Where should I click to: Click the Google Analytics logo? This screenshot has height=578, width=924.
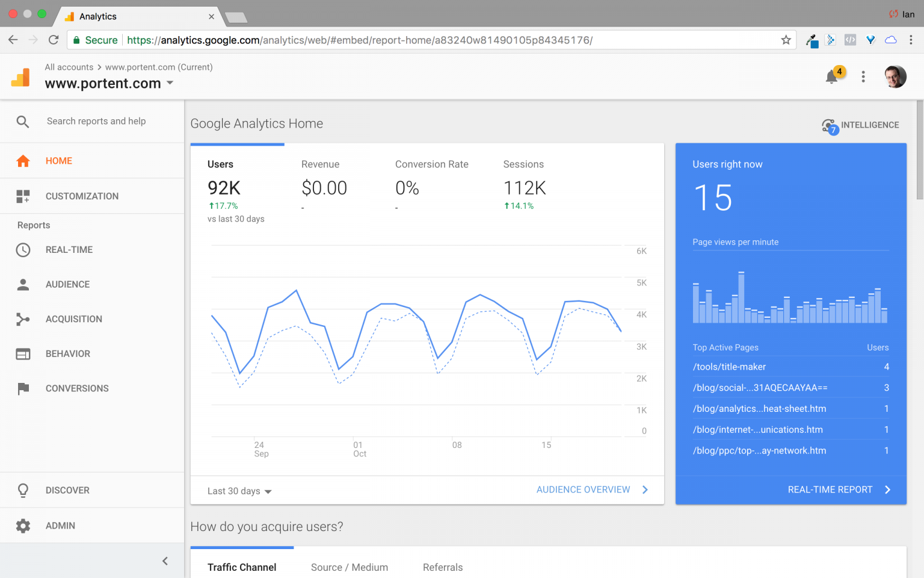click(20, 77)
